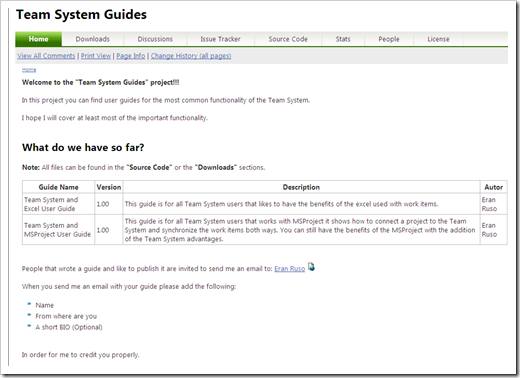Click the 'What do we have so far?' heading
The image size is (520, 378).
83,147
